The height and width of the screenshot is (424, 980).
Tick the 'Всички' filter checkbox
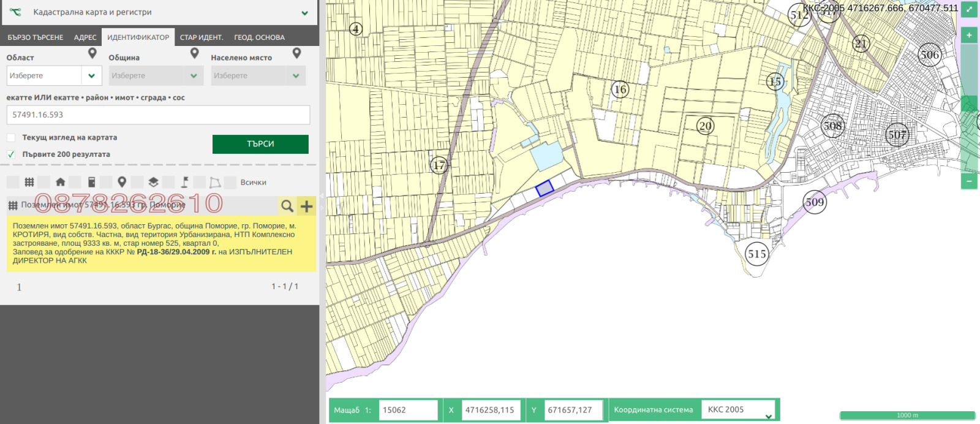(x=230, y=183)
